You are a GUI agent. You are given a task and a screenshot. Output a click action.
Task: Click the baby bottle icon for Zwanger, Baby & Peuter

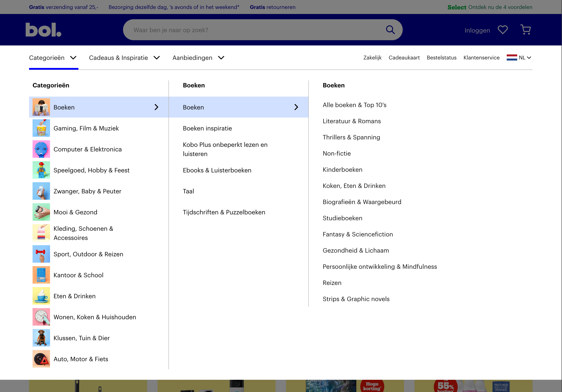tap(41, 191)
